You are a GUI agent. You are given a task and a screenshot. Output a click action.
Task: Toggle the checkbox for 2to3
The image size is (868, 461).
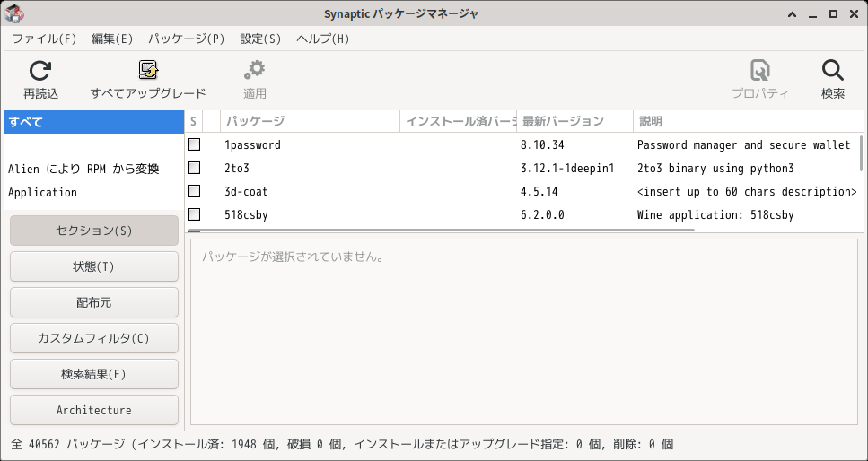tap(194, 168)
